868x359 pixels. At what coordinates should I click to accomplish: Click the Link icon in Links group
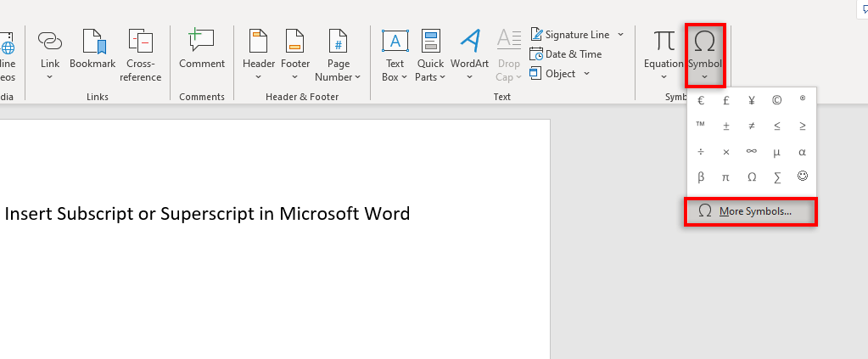click(x=50, y=42)
